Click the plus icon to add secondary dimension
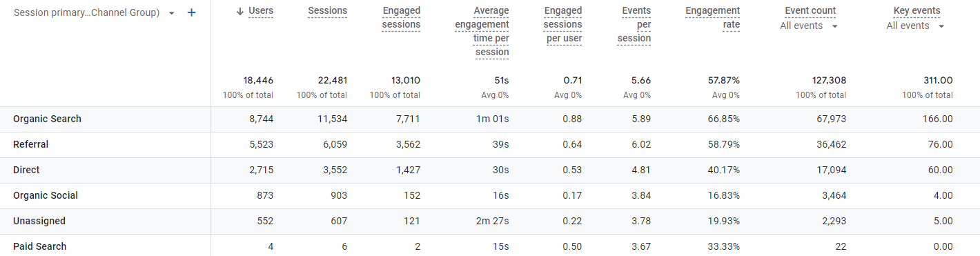The height and width of the screenshot is (256, 980). (192, 12)
